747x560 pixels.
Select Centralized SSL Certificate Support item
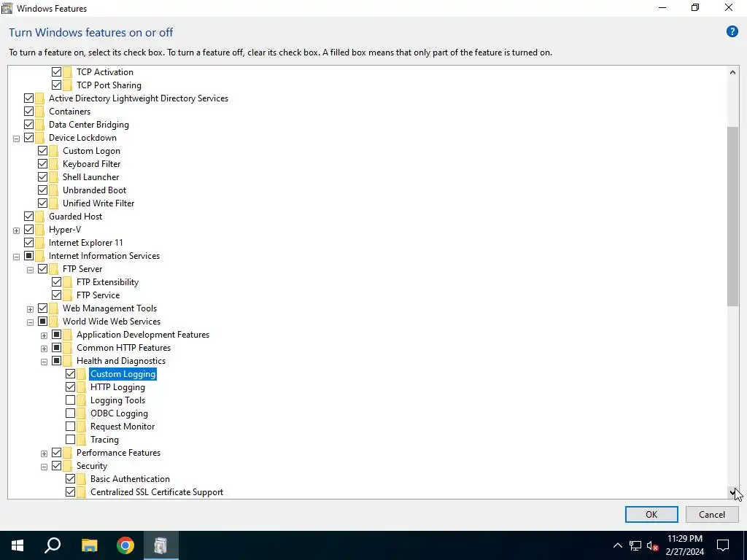tap(157, 492)
